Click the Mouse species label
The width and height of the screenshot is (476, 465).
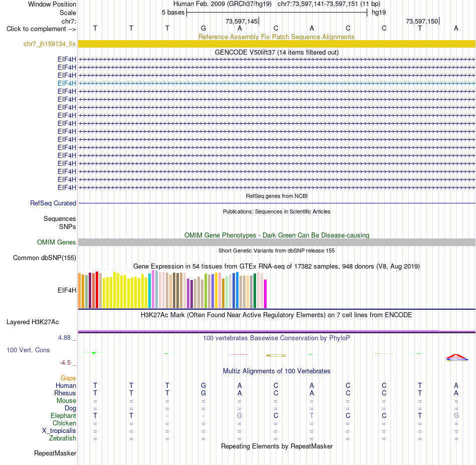click(67, 401)
